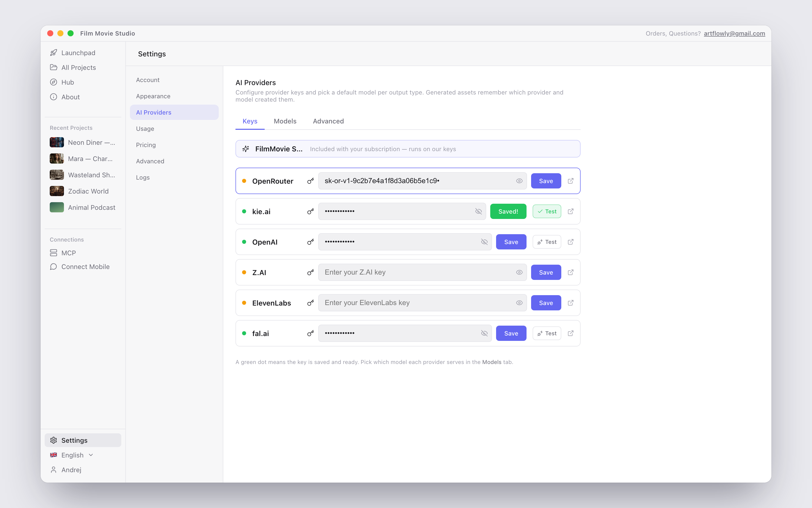Screen dimensions: 812x508
Task: Follow the Models link in footer note
Action: point(492,362)
